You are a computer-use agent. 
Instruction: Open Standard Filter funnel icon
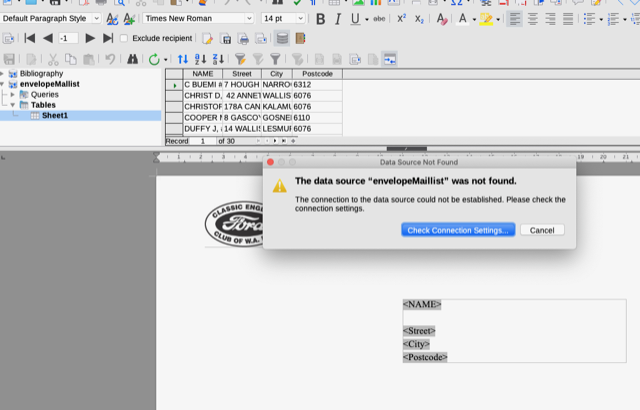click(276, 60)
